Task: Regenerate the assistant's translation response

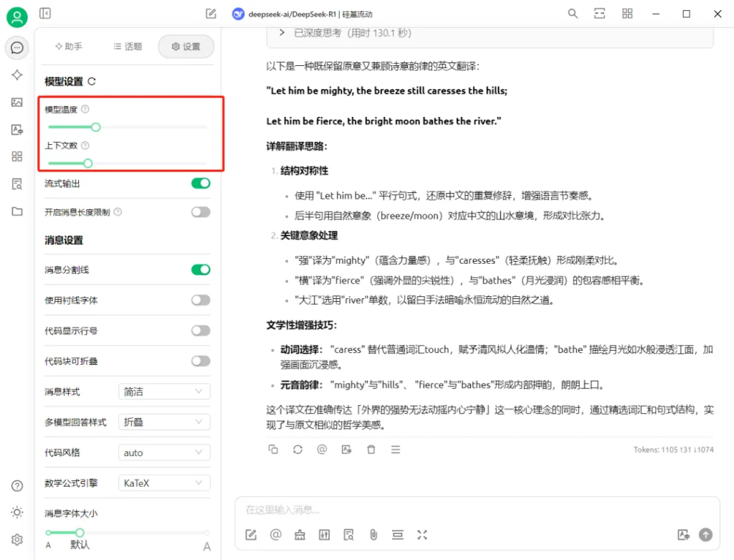Action: click(x=297, y=450)
